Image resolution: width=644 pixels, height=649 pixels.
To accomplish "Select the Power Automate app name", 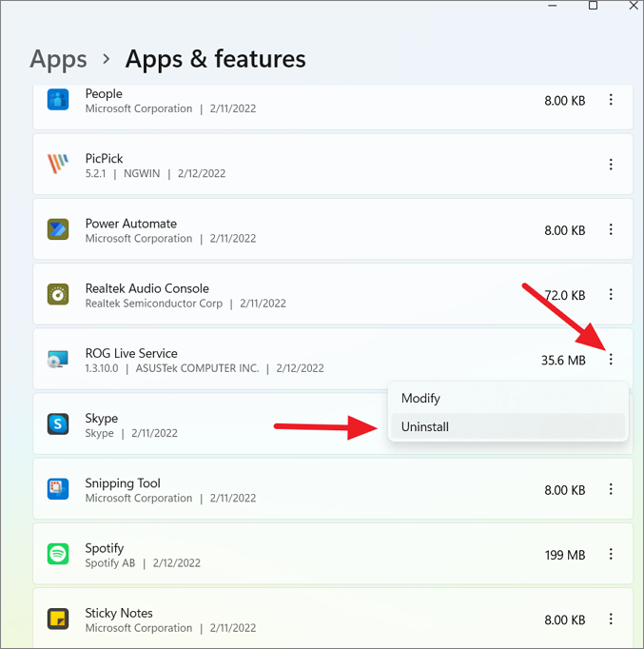I will pyautogui.click(x=131, y=224).
